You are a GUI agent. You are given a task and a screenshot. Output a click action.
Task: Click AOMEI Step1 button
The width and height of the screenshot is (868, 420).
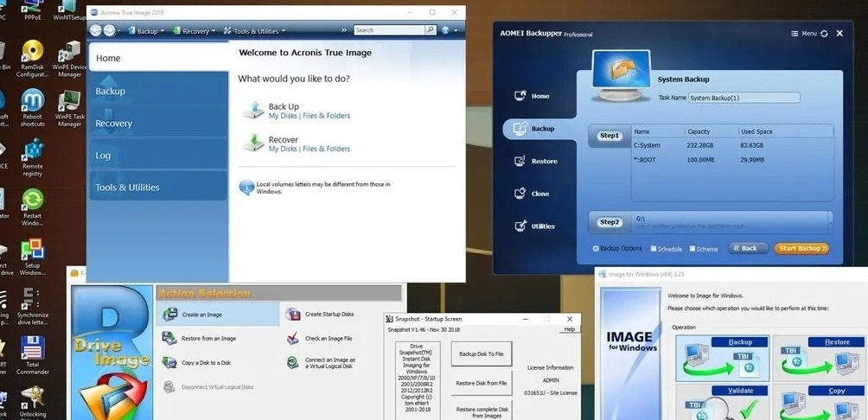point(609,136)
